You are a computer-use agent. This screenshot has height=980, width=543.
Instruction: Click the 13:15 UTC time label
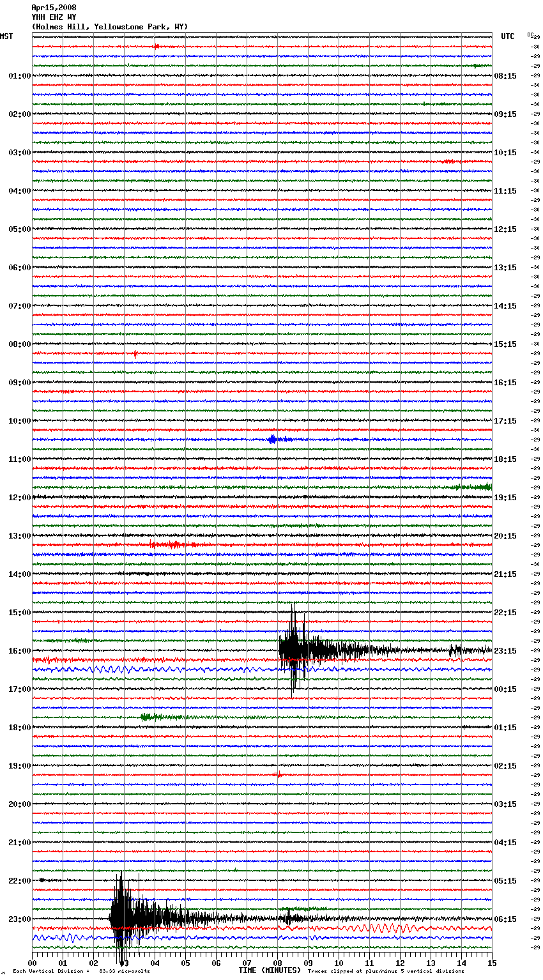(x=505, y=268)
